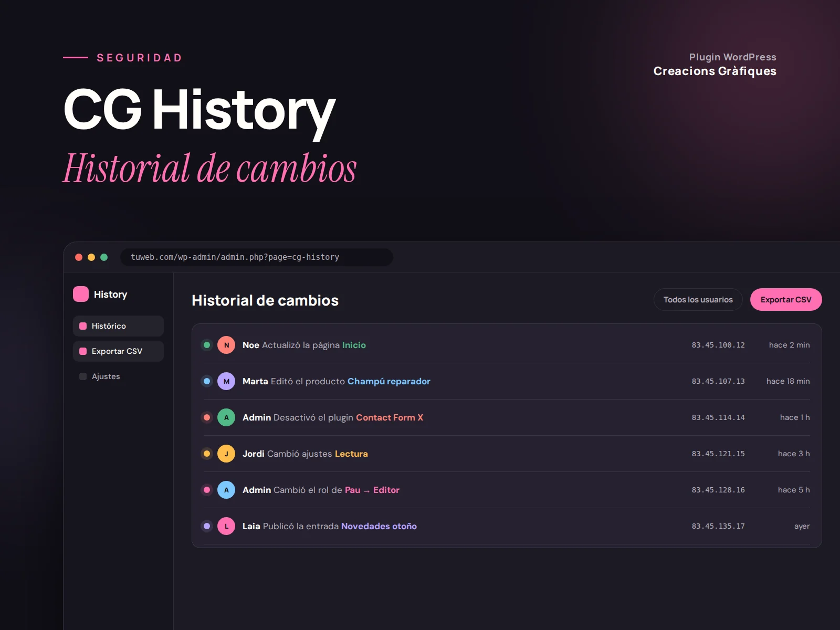
Task: Open the Inicio page link
Action: (x=354, y=345)
